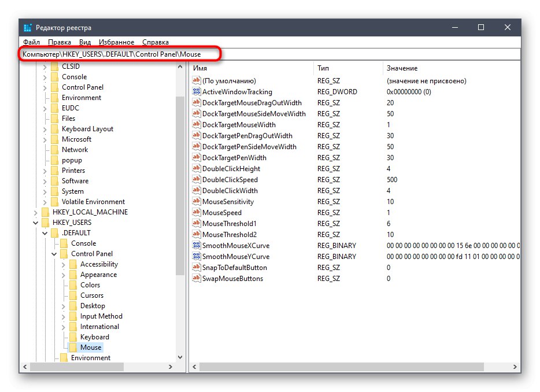The height and width of the screenshot is (392, 540).
Task: Click the folder icon of Volatile Environment
Action: 54,202
